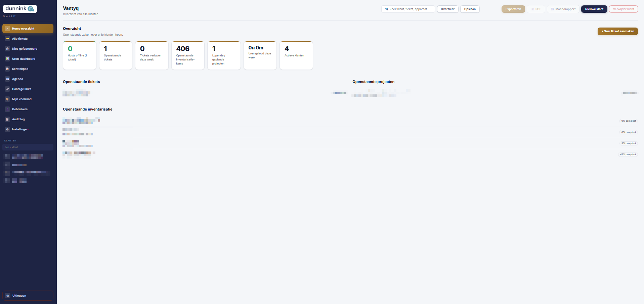Click the Nieuwe klant button
644x304 pixels.
(594, 9)
